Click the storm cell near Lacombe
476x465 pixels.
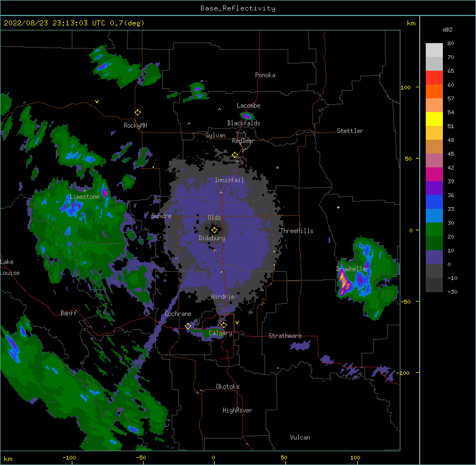tap(247, 115)
